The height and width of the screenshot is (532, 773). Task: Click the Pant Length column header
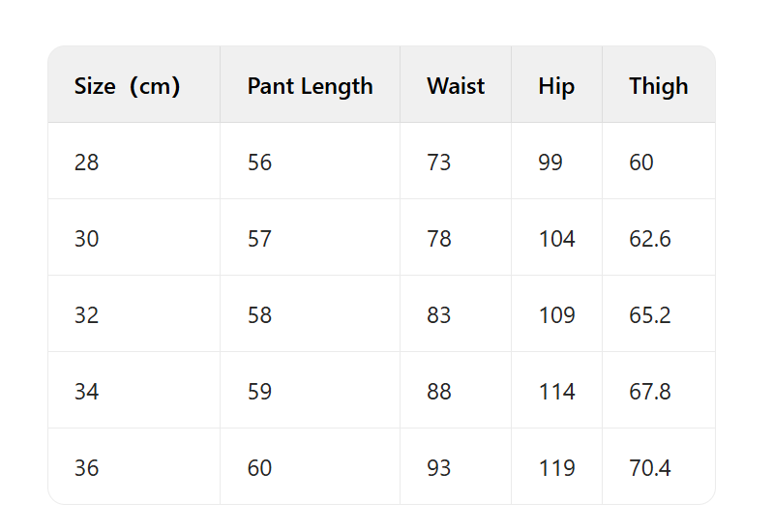(x=310, y=86)
